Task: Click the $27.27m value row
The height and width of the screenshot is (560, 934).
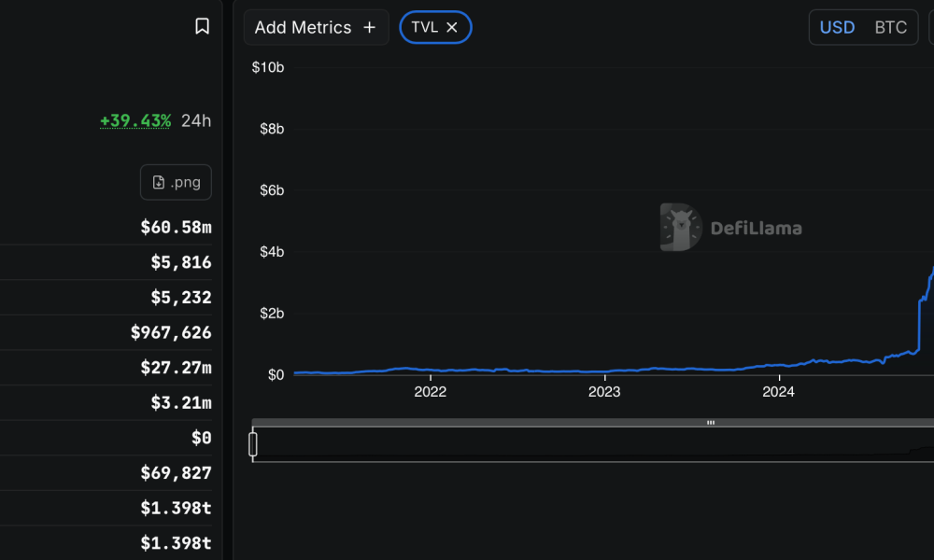Action: [x=176, y=368]
